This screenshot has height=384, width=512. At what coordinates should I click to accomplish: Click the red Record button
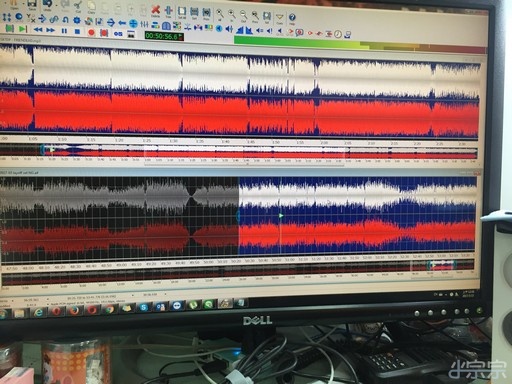click(91, 32)
